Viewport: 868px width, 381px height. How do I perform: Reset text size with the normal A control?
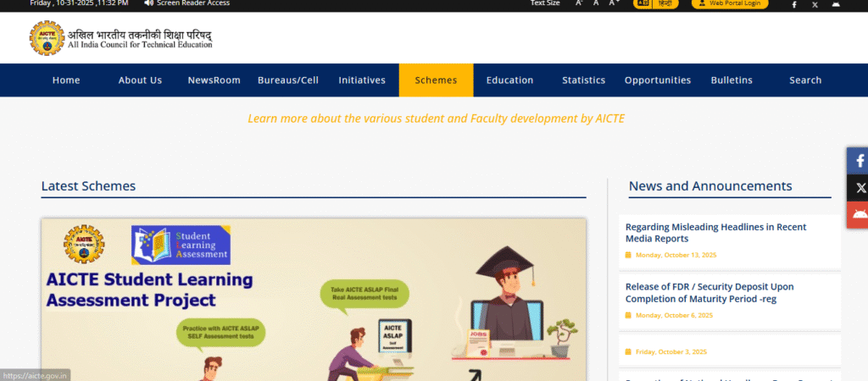597,3
